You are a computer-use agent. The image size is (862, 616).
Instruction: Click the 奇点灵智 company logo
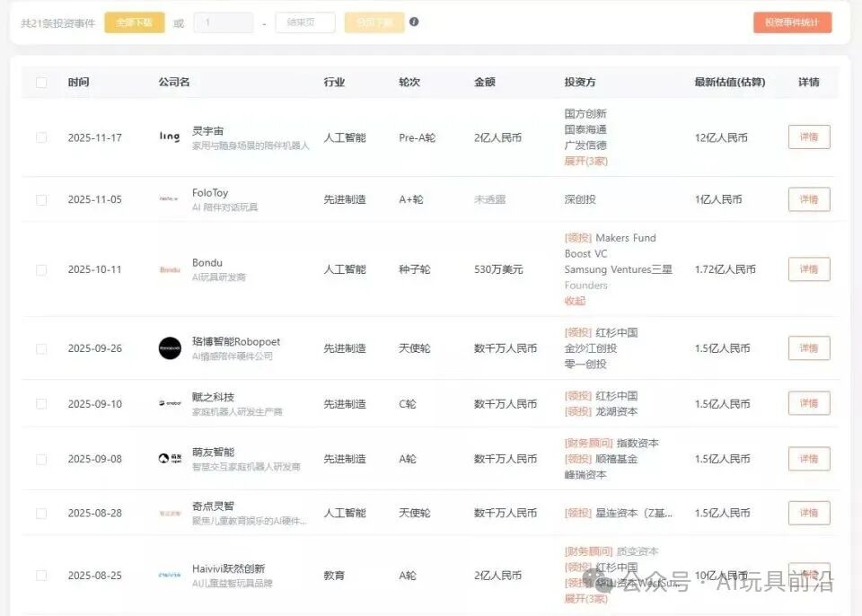[x=170, y=513]
